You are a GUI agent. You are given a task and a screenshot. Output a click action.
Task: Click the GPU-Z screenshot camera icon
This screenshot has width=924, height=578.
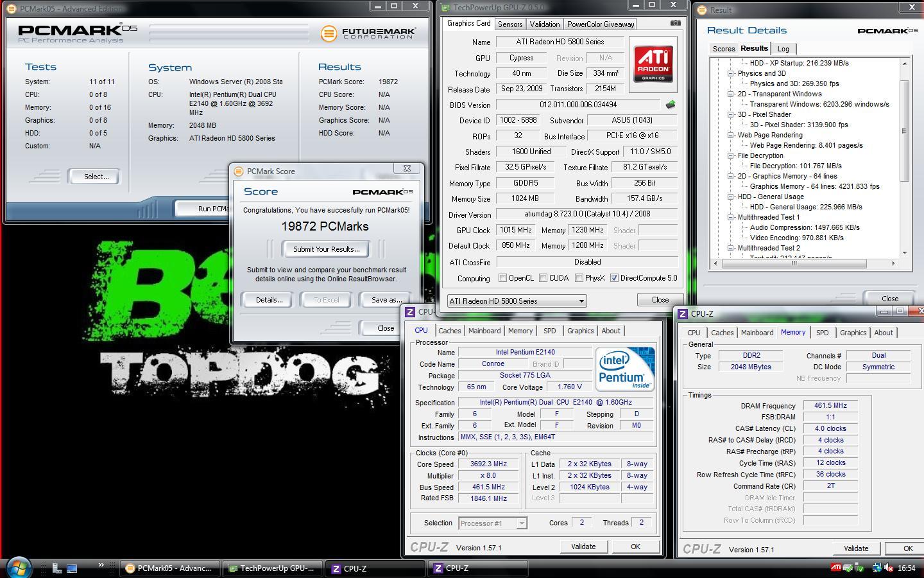pos(675,23)
